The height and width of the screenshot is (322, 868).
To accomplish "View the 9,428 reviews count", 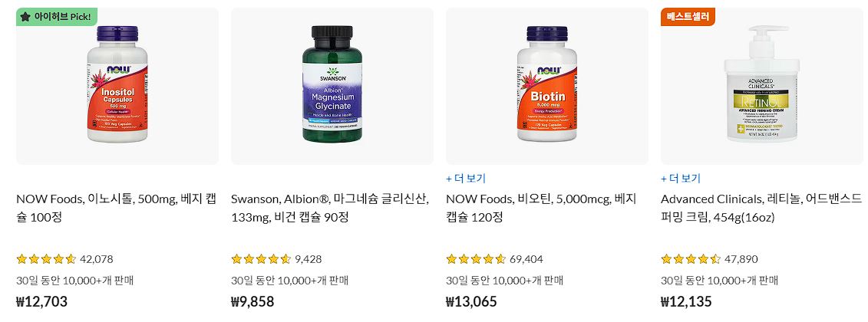I will click(x=308, y=259).
